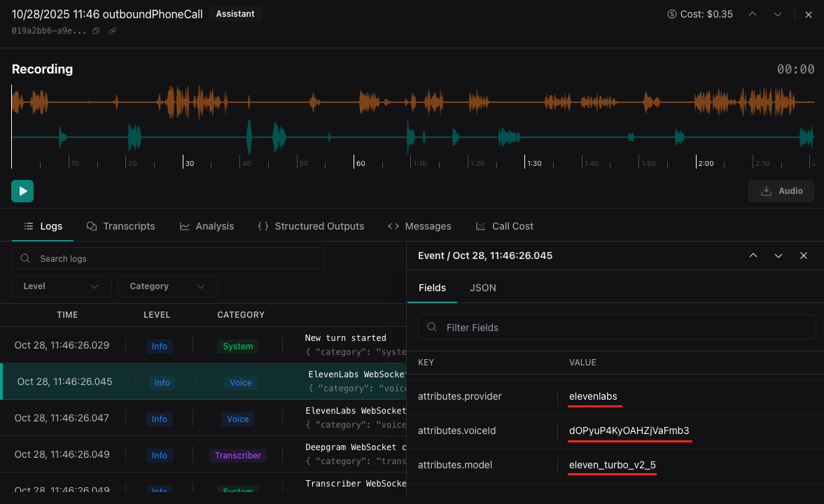Open the Call Cost tab
The width and height of the screenshot is (824, 504).
coord(504,226)
